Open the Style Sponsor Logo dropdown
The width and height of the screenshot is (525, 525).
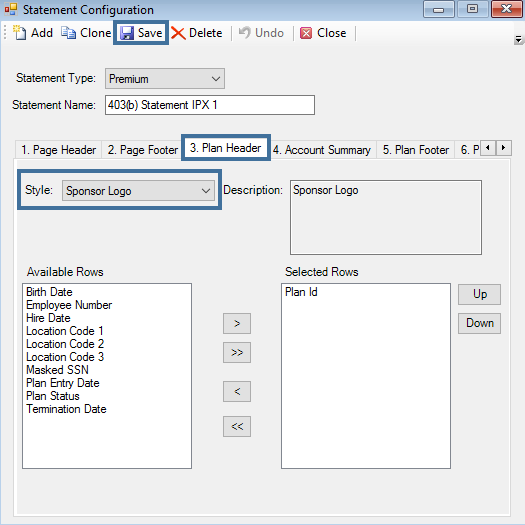click(138, 191)
